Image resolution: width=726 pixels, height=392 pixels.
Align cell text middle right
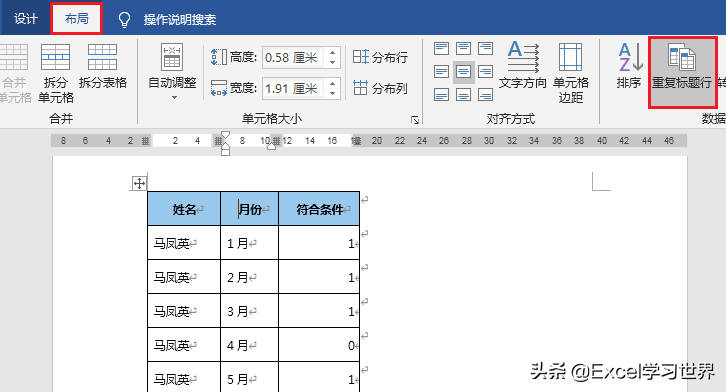coord(485,72)
